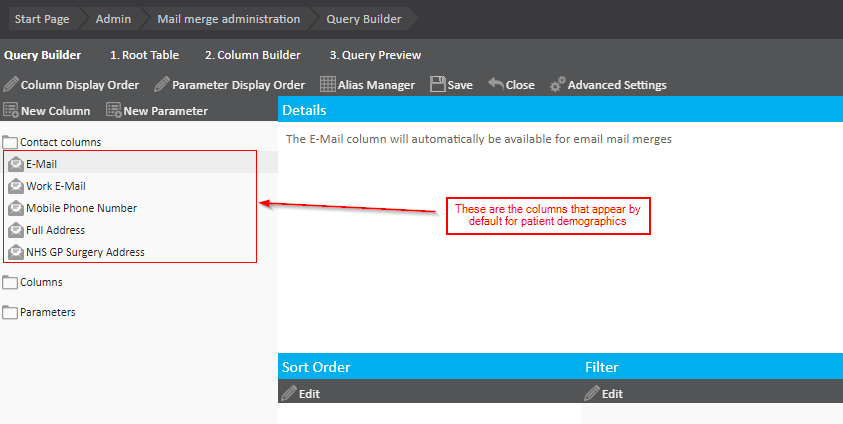Switch to 3. Query Preview tab
The width and height of the screenshot is (843, 424).
pos(375,55)
